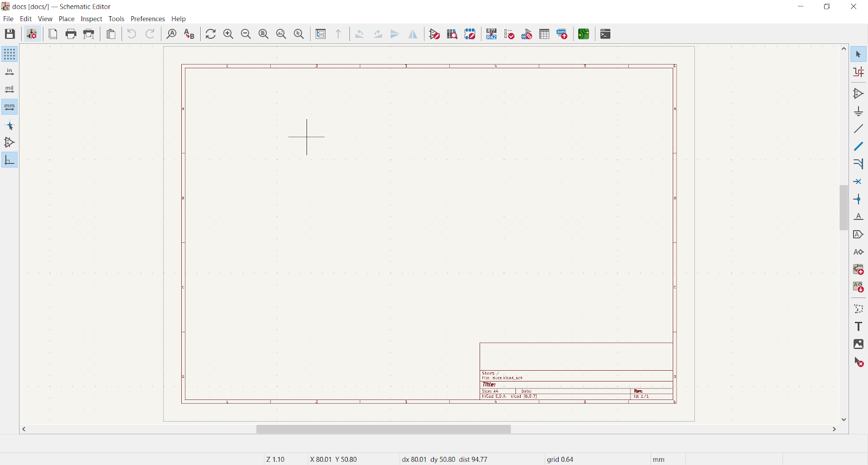Open the SPICE simulator icon

(527, 34)
